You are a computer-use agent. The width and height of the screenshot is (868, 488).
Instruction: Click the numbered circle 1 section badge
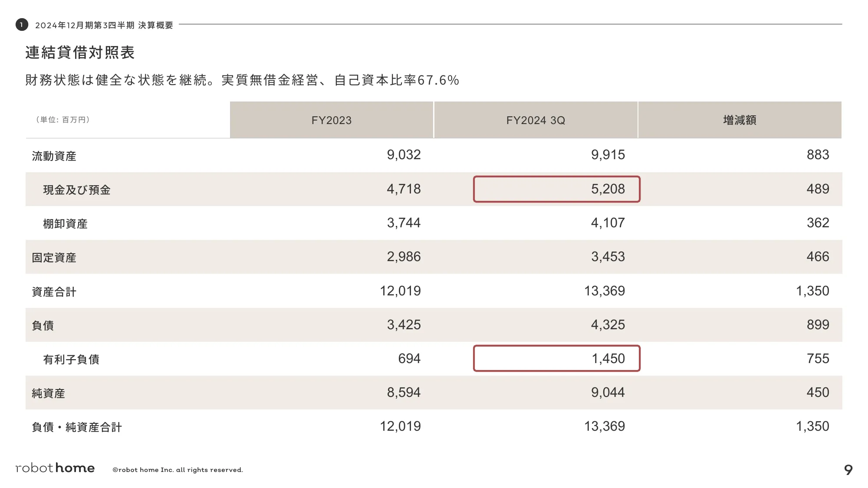click(22, 25)
